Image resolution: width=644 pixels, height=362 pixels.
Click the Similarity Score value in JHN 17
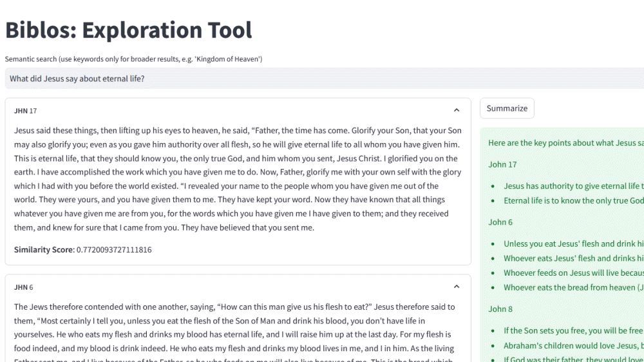(114, 249)
